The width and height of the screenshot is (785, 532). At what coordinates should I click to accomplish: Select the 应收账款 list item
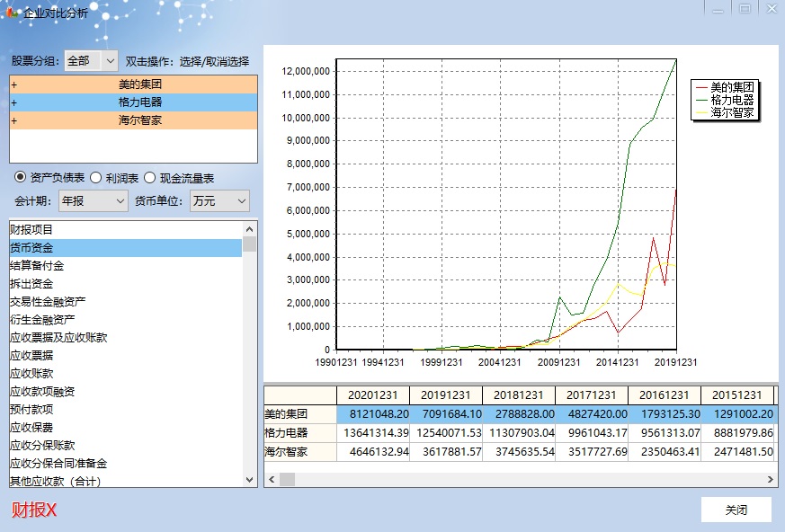click(31, 374)
